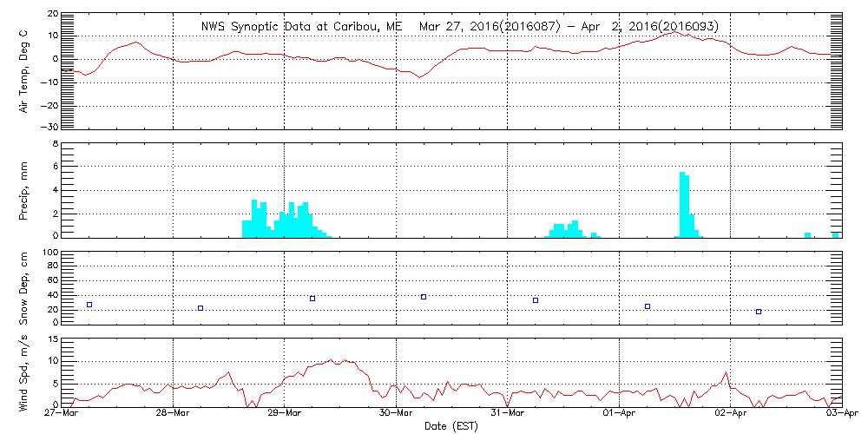Screen dimensions: 868x434
Task: Select the "Snow Dep, cm" axis label
Action: 24,288
